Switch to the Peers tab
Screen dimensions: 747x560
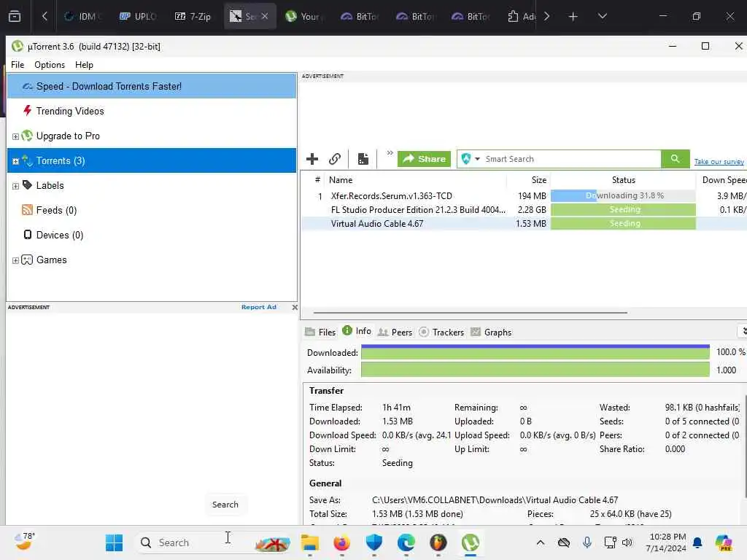pyautogui.click(x=395, y=332)
